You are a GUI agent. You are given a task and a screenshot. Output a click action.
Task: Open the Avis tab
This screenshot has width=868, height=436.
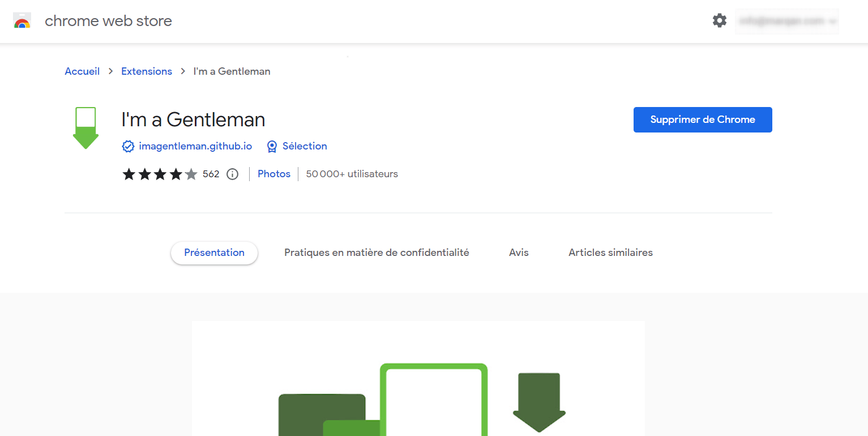pos(519,253)
